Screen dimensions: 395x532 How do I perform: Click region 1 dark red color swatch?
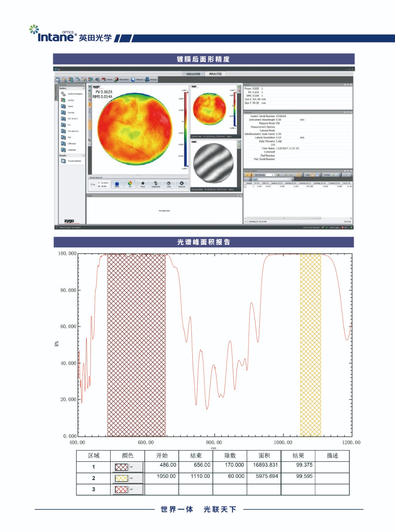[x=121, y=467]
